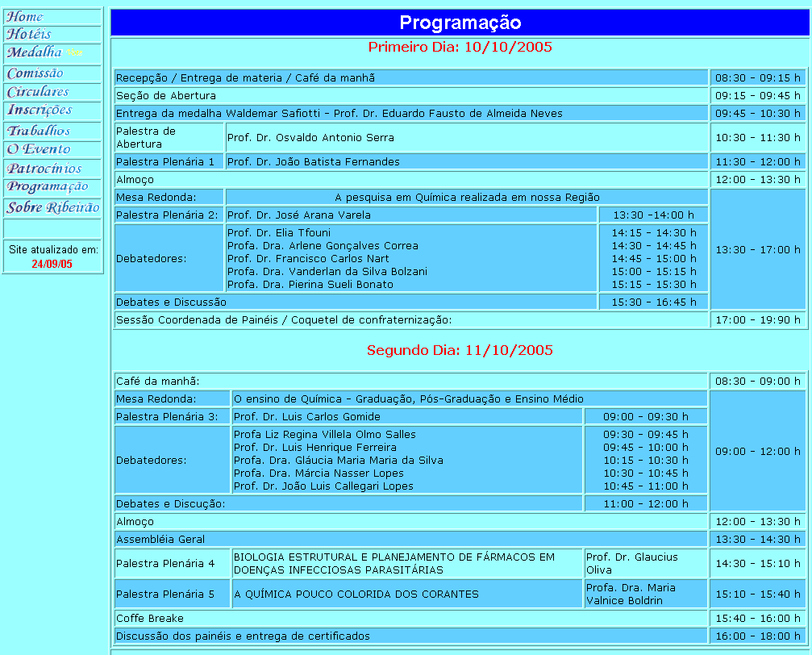
Task: Select the Primeiro Dia: 10/10/2005 heading
Action: [x=460, y=47]
